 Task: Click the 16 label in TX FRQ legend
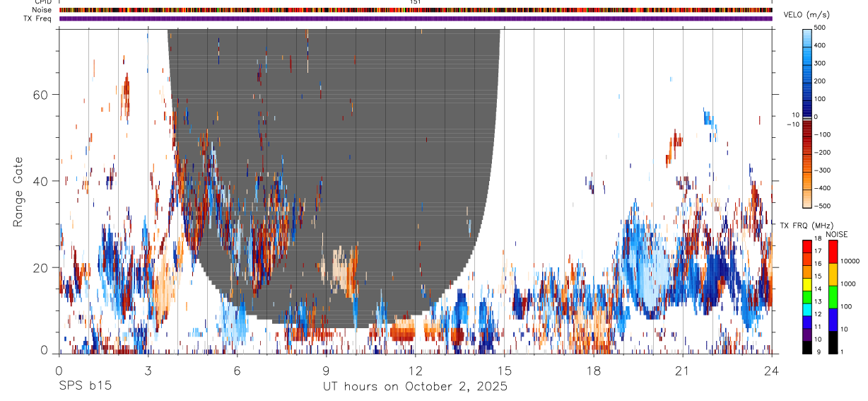(818, 264)
